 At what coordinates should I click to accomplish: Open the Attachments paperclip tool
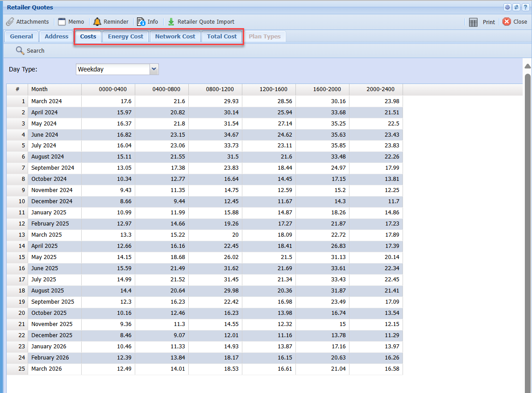click(x=27, y=22)
